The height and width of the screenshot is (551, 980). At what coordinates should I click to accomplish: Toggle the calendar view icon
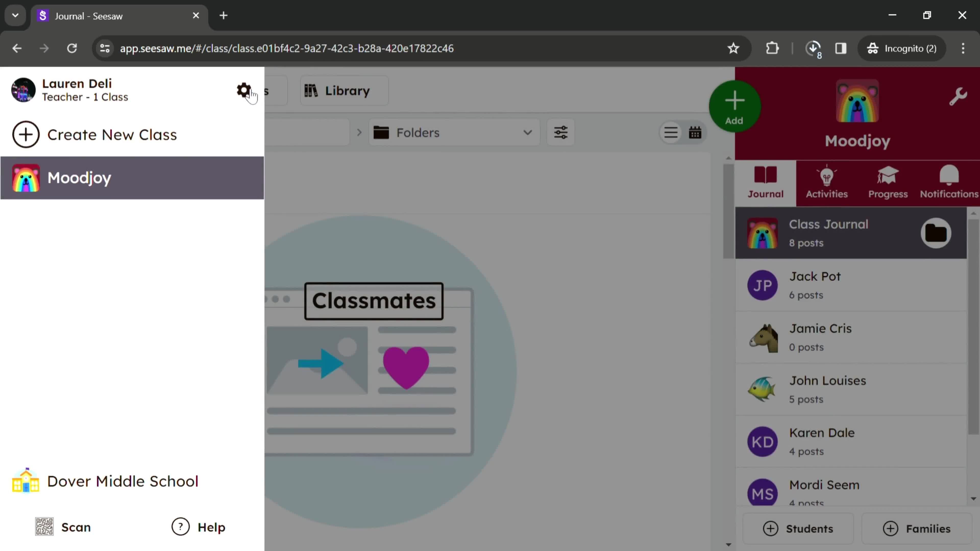695,133
